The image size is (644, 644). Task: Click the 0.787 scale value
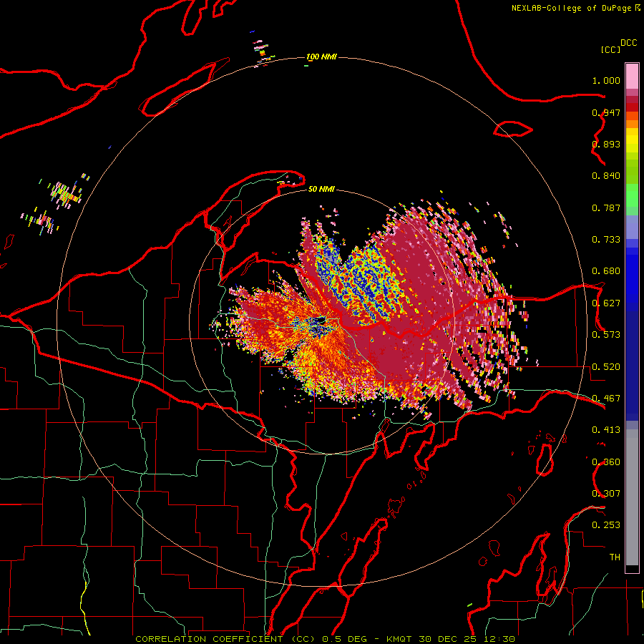pyautogui.click(x=606, y=208)
